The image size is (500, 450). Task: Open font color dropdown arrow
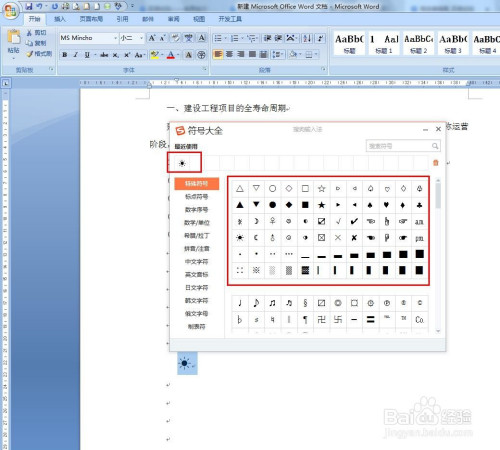click(178, 55)
